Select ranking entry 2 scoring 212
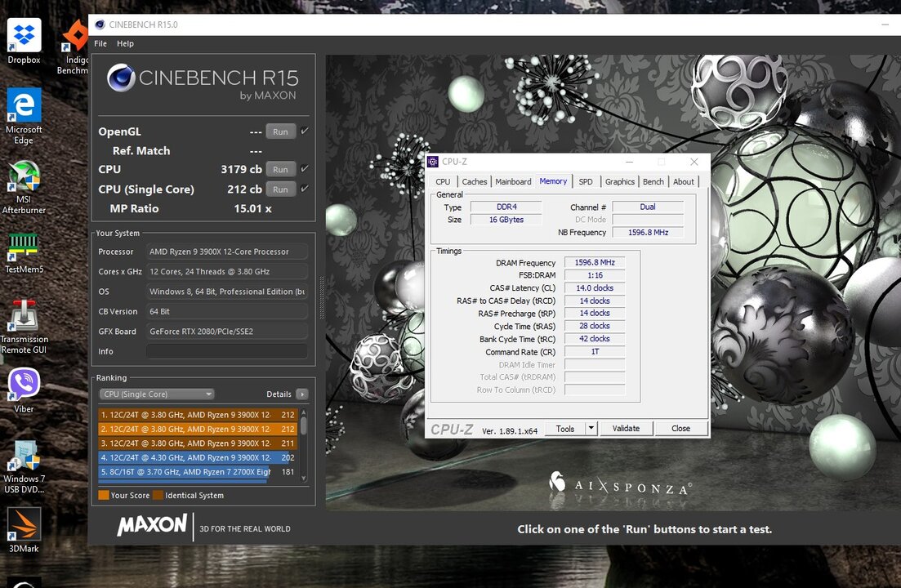Screen dimensions: 901x588 click(198, 429)
